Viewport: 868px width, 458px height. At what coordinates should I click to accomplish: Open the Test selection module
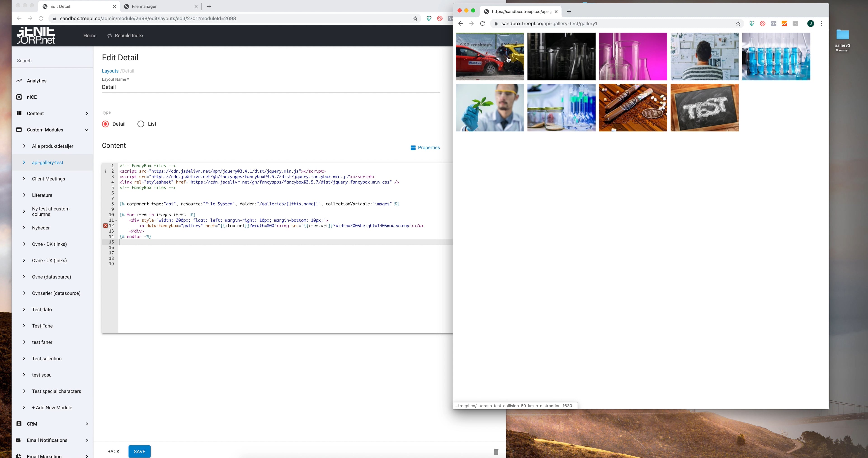point(47,359)
